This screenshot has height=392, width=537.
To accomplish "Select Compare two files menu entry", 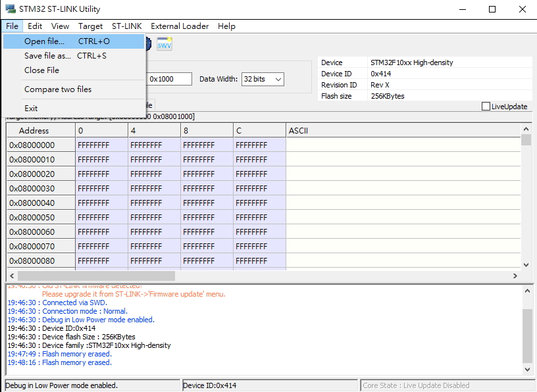I will pos(74,89).
